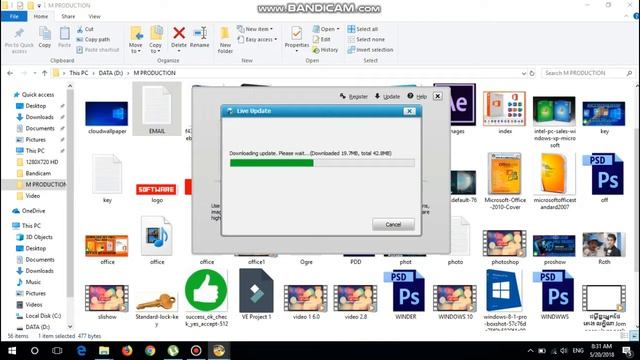
Task: Select Music in the navigation pane
Action: click(33, 282)
